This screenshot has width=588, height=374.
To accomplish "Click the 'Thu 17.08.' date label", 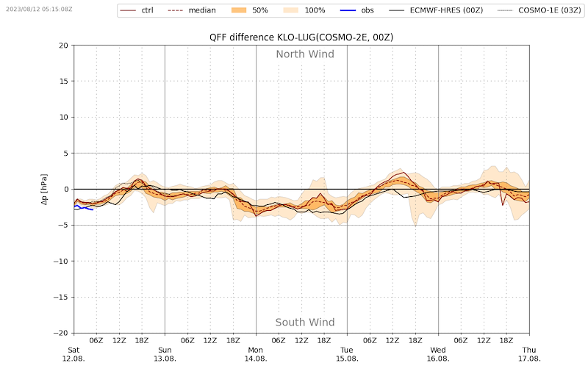I will pyautogui.click(x=529, y=354).
